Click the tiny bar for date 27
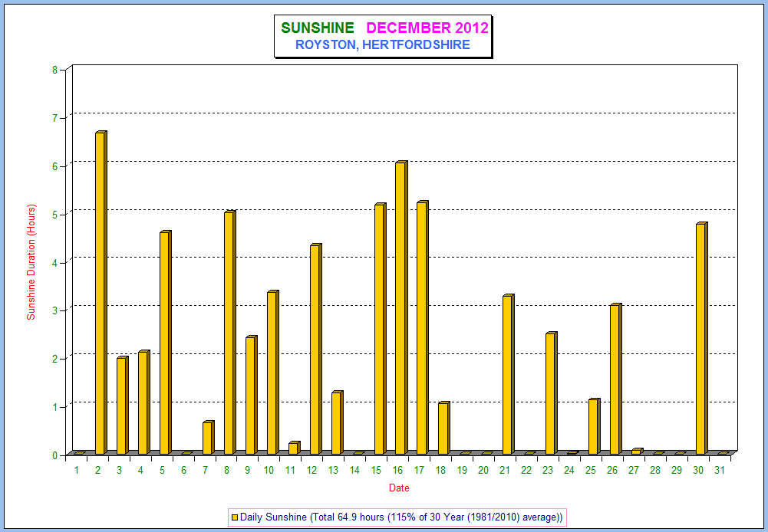Screen dimensions: 768x532 pos(638,452)
